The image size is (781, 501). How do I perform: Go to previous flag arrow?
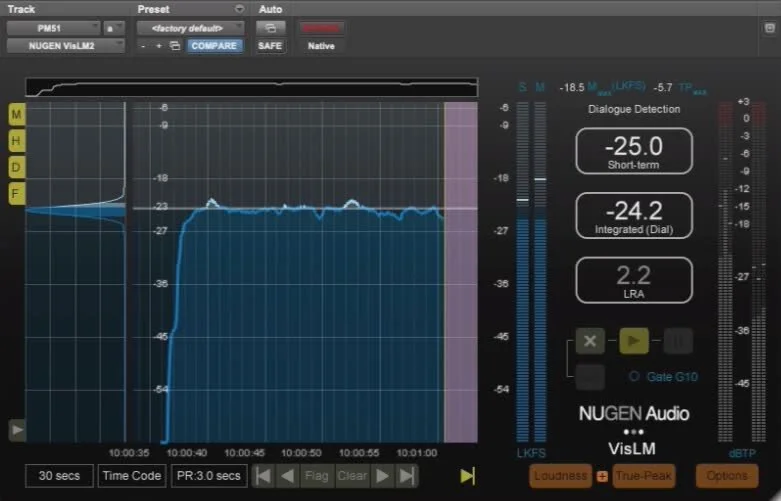[287, 476]
